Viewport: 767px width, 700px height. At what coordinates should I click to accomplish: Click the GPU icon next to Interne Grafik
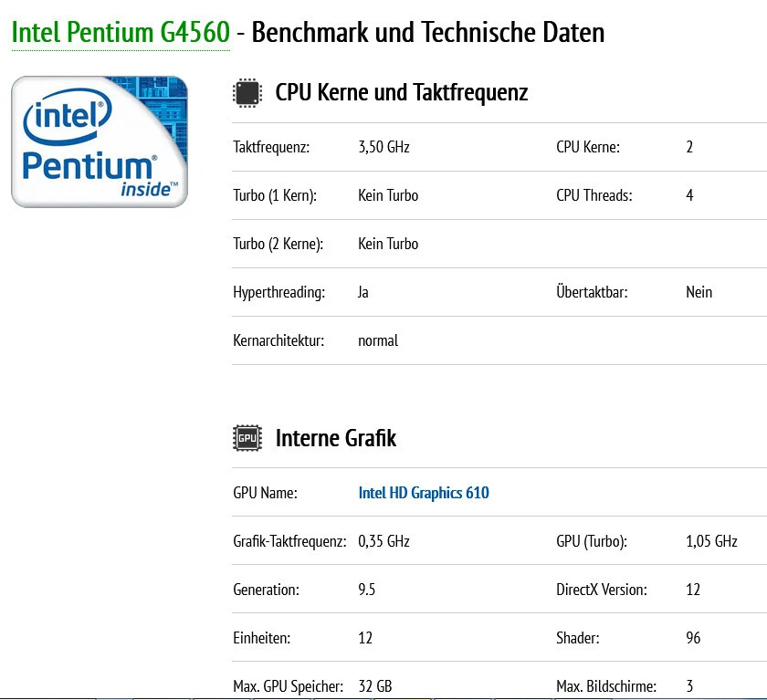245,437
